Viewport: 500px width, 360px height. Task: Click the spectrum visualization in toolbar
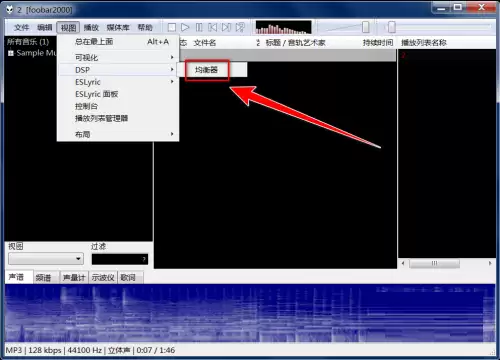[283, 27]
